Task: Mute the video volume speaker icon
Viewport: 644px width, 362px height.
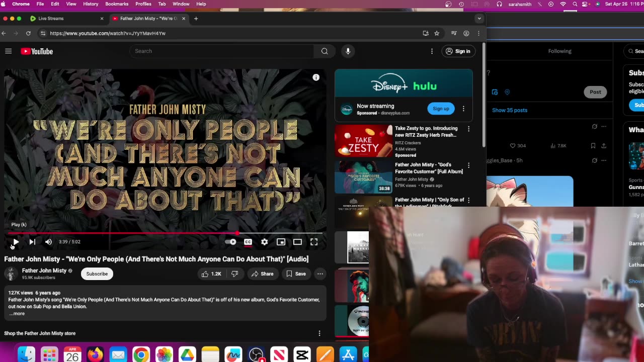Action: [48, 242]
